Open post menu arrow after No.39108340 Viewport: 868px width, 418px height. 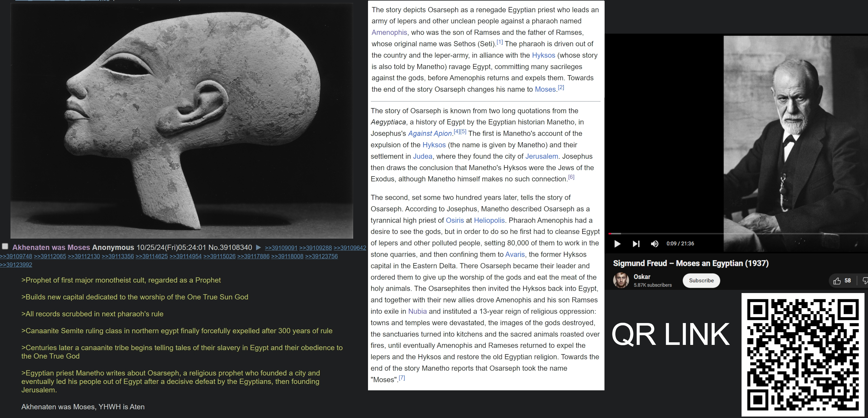[x=258, y=248]
